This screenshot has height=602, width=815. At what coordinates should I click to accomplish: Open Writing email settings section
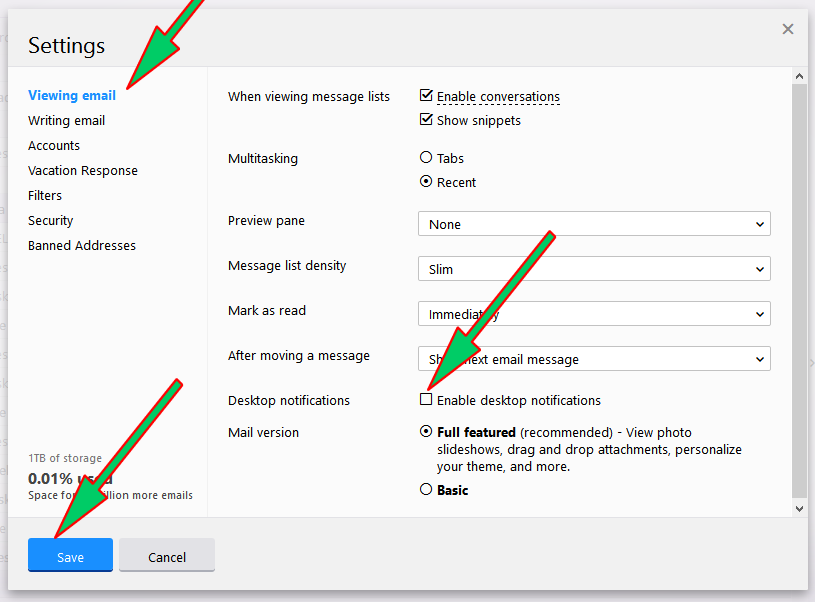point(66,120)
